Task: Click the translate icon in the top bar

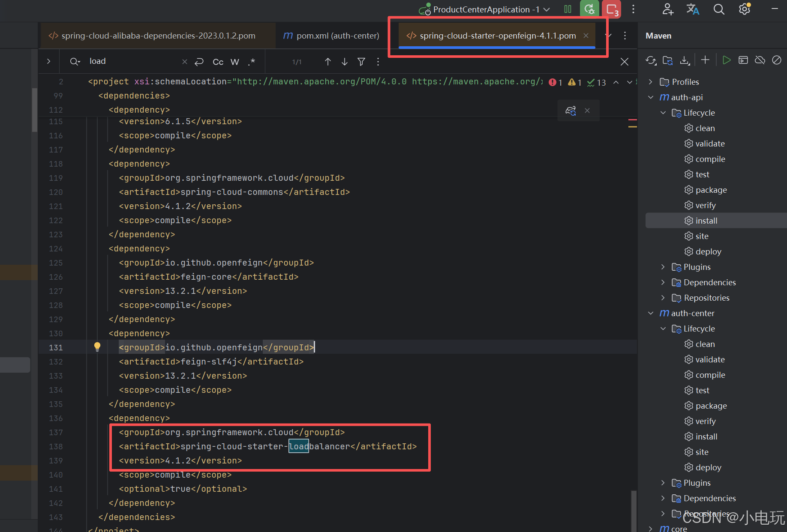Action: coord(693,9)
